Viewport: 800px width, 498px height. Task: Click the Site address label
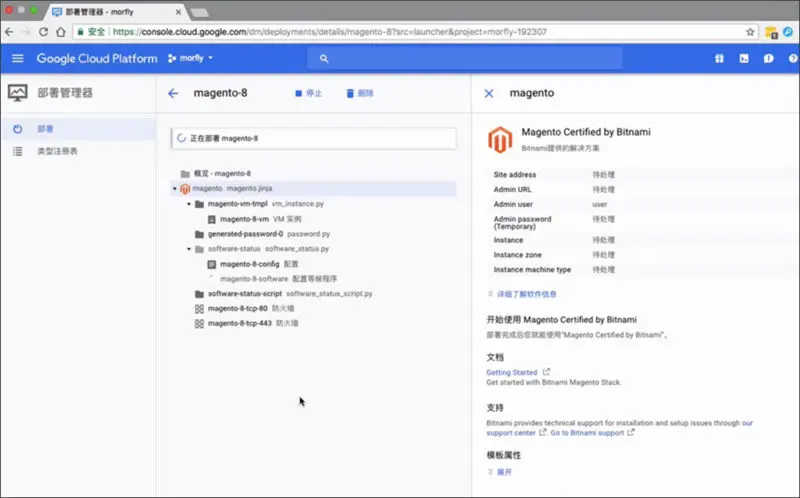[x=515, y=175]
